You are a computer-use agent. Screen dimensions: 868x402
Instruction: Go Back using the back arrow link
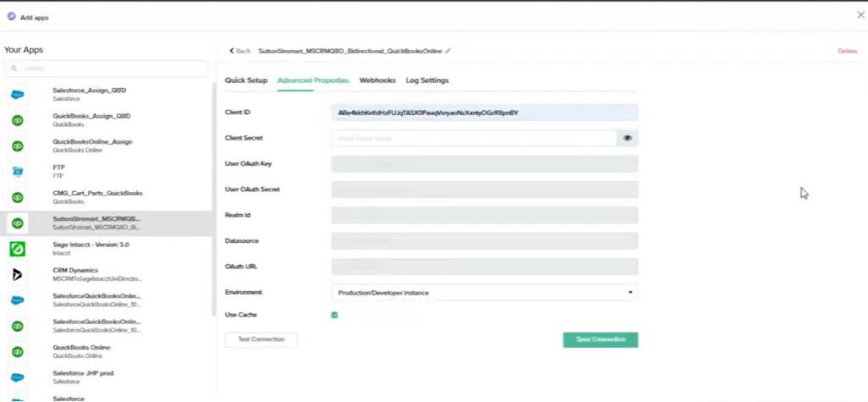point(240,51)
